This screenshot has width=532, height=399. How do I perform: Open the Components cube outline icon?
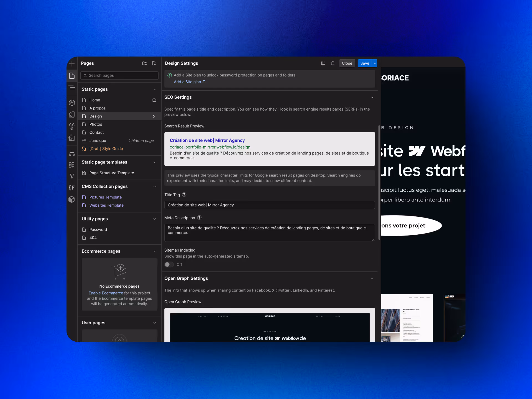[x=72, y=103]
